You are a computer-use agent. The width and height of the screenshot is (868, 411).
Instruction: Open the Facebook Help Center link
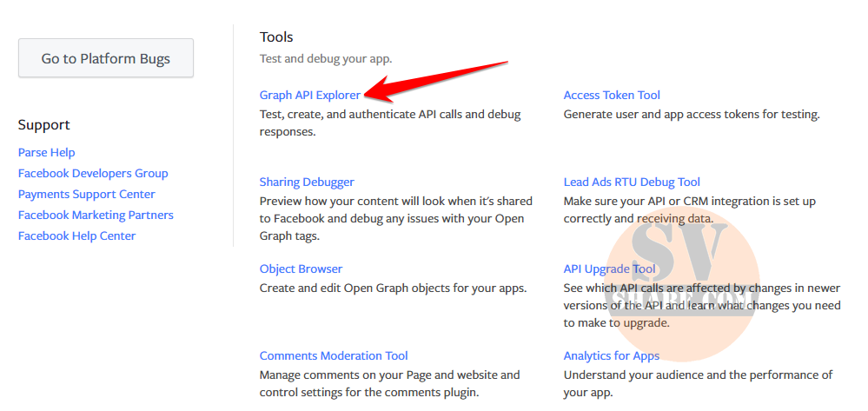point(76,235)
